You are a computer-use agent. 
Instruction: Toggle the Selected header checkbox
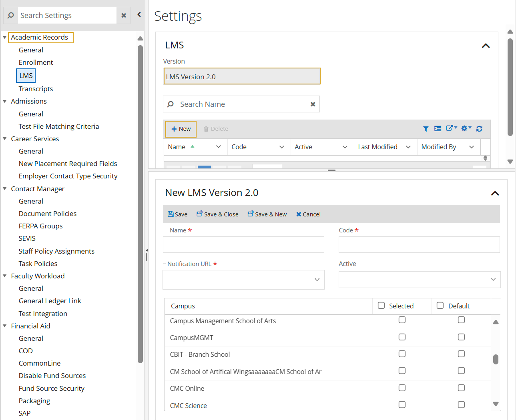[x=381, y=306]
